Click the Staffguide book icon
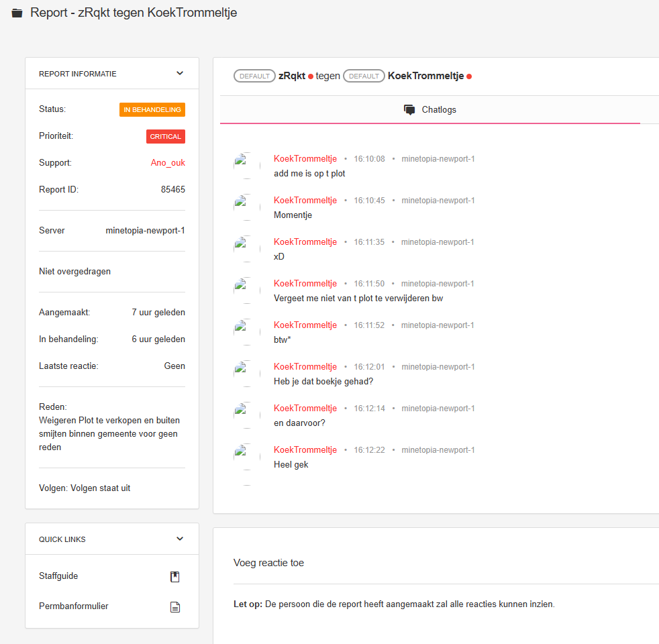The width and height of the screenshot is (659, 644). tap(175, 576)
